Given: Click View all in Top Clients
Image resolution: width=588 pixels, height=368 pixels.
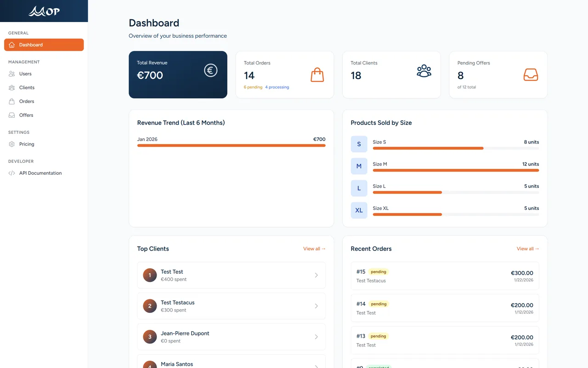Looking at the screenshot, I should coord(314,249).
